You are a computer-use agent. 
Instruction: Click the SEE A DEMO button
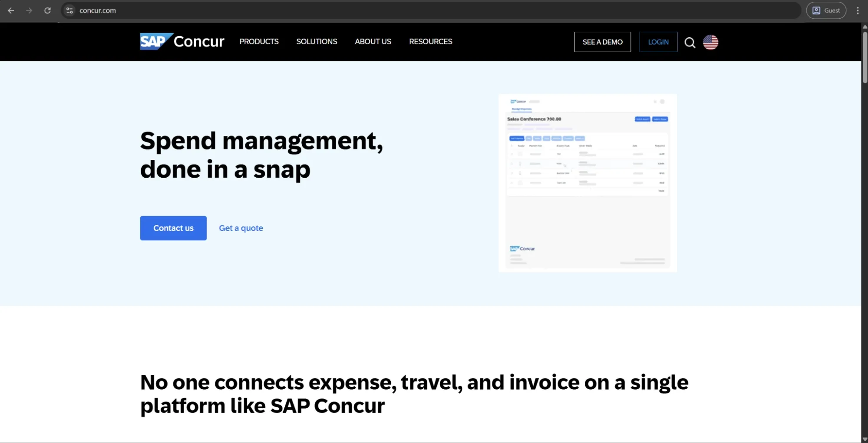[x=602, y=42]
